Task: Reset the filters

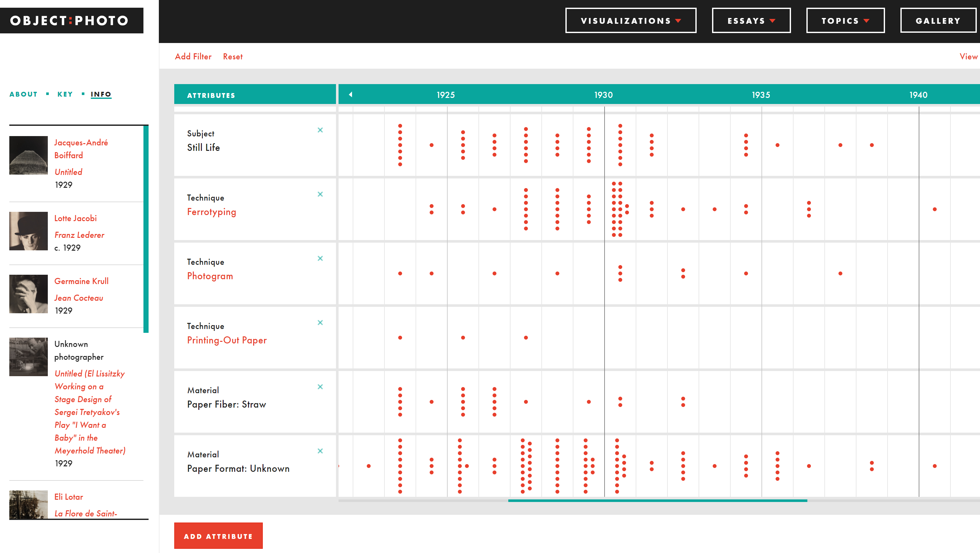Action: click(232, 57)
